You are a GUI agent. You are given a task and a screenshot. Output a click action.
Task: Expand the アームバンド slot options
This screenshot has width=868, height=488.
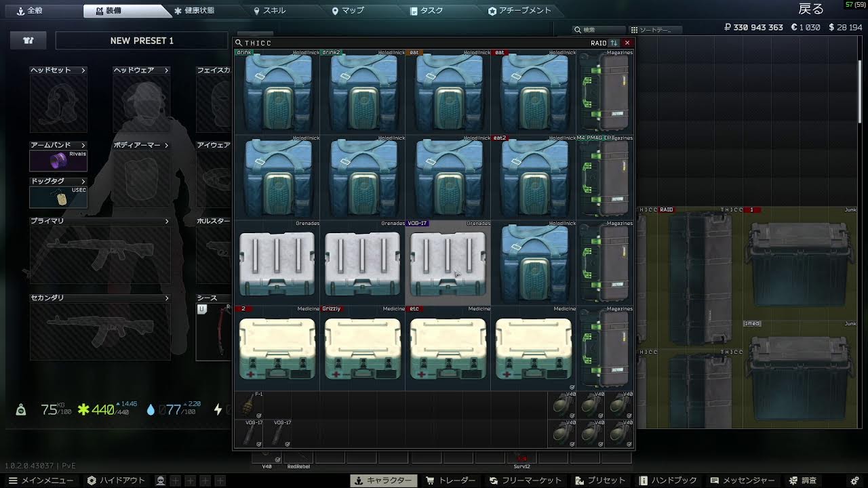point(83,145)
